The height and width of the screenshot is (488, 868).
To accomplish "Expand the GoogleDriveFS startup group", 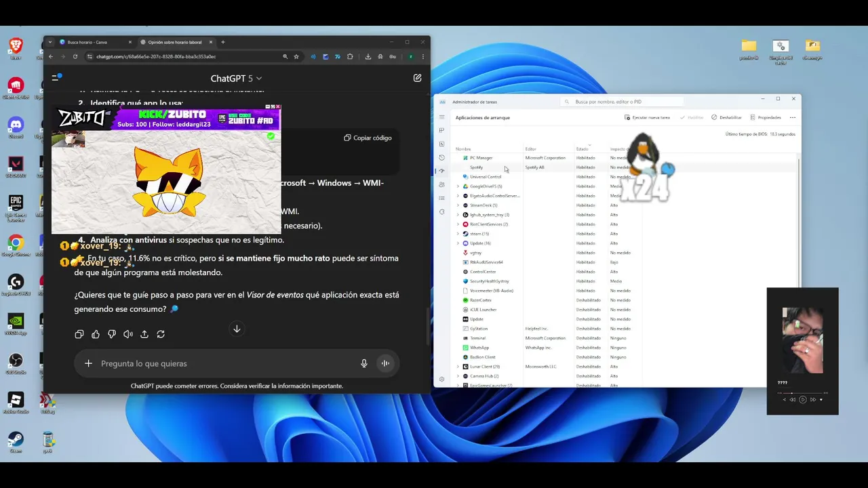I will (x=458, y=186).
